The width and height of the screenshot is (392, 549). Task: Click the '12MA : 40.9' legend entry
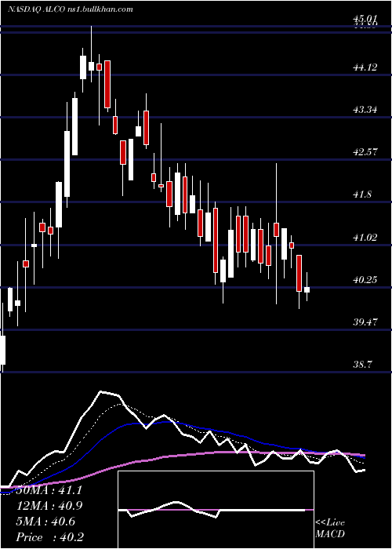tap(49, 506)
